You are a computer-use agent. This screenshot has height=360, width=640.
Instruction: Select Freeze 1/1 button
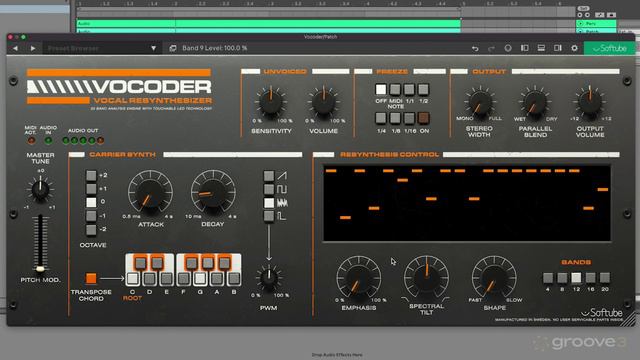pos(409,89)
